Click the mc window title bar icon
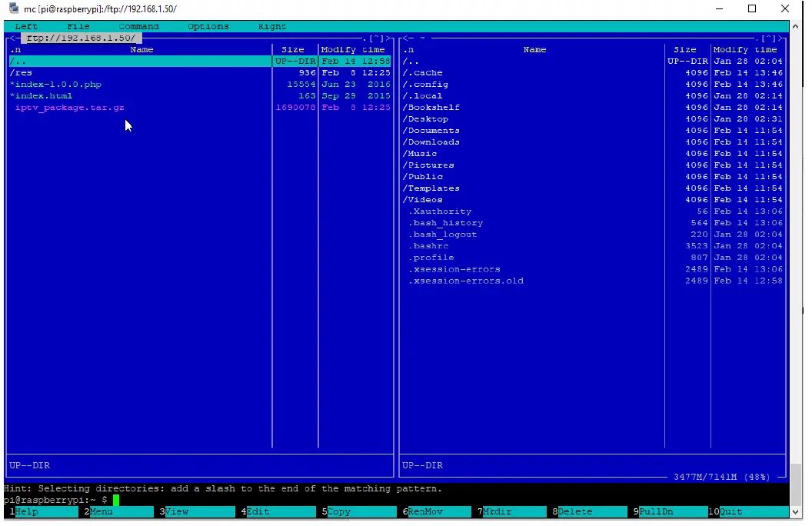Viewport: 812px width, 526px height. click(14, 8)
